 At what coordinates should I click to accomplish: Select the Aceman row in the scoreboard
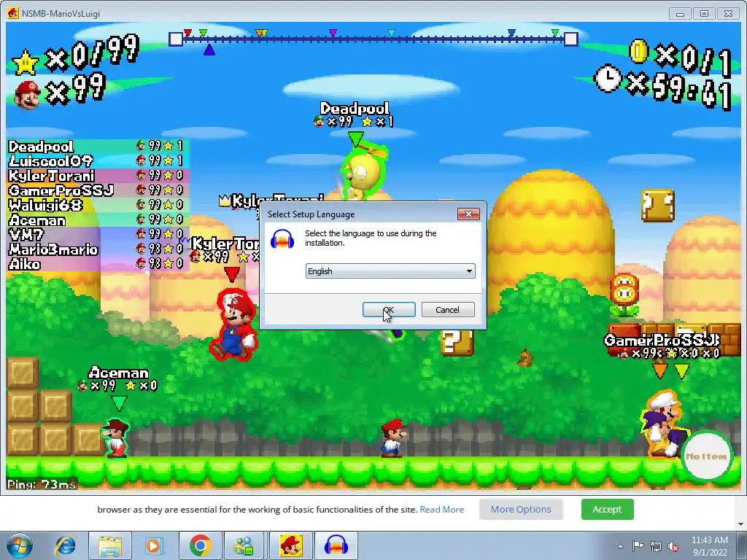pyautogui.click(x=98, y=220)
